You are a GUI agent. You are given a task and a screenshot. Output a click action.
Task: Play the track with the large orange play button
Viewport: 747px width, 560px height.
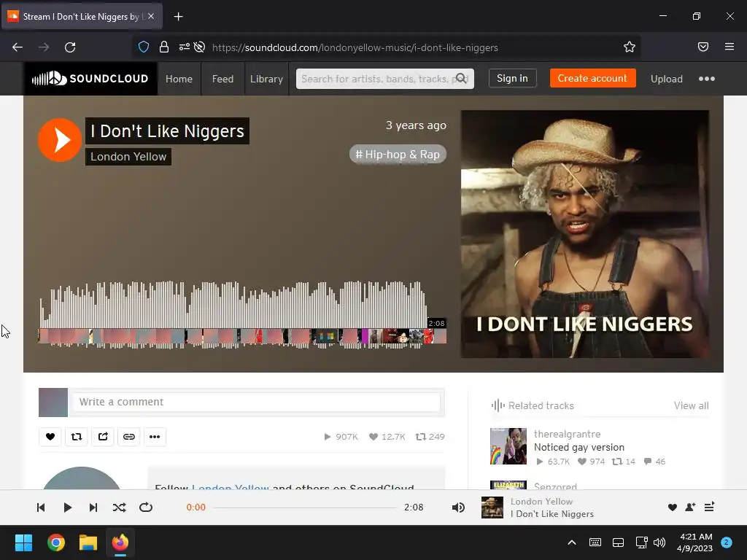[x=60, y=140]
